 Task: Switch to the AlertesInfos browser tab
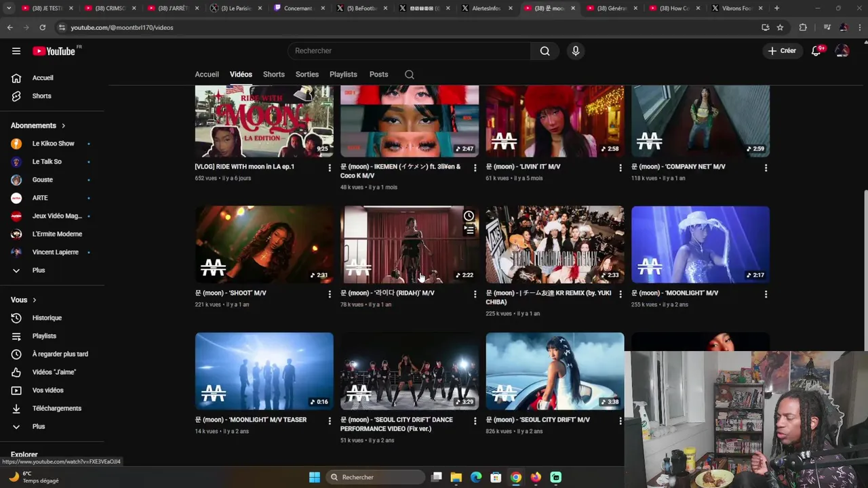click(x=486, y=8)
